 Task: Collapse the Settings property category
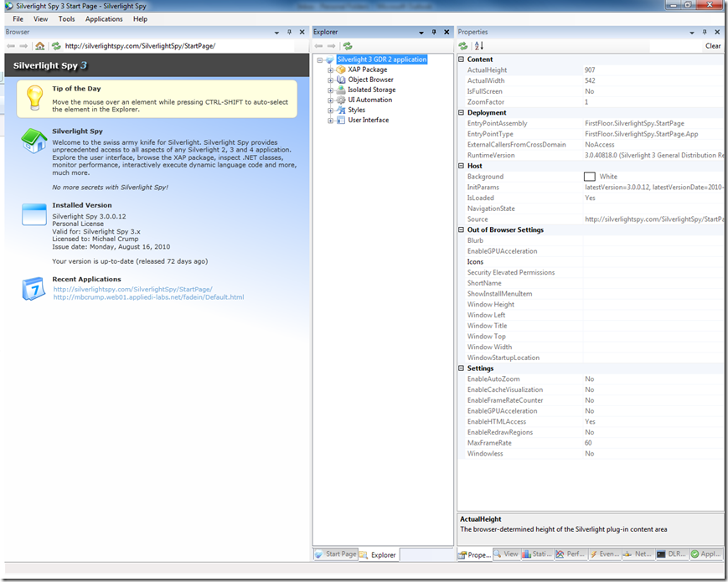click(461, 368)
